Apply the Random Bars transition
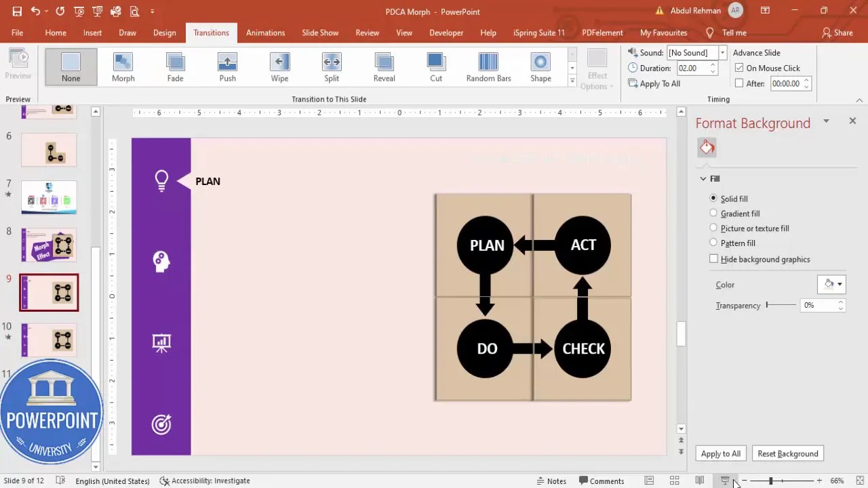The image size is (868, 488). (488, 67)
